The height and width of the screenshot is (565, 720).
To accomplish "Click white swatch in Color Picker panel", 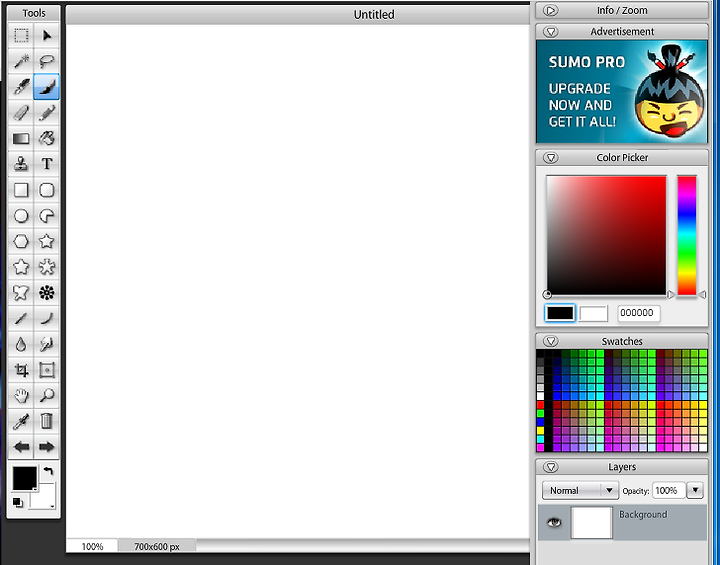I will [x=593, y=313].
